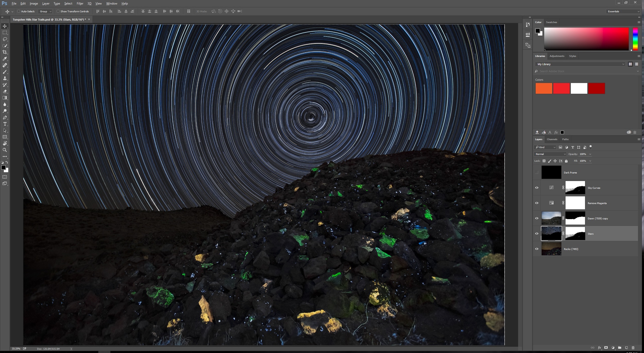Image resolution: width=644 pixels, height=353 pixels.
Task: Toggle the layer filter on/off switch
Action: 591,147
